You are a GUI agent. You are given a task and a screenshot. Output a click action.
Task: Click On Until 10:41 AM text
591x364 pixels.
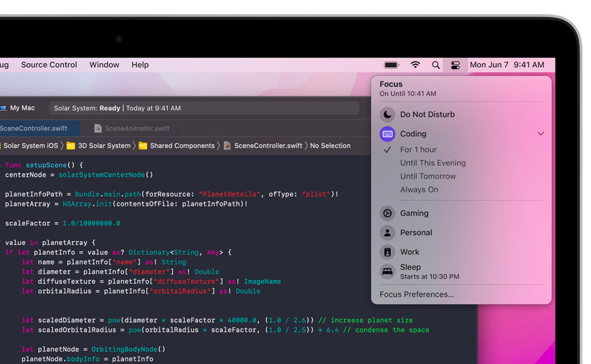pos(407,94)
